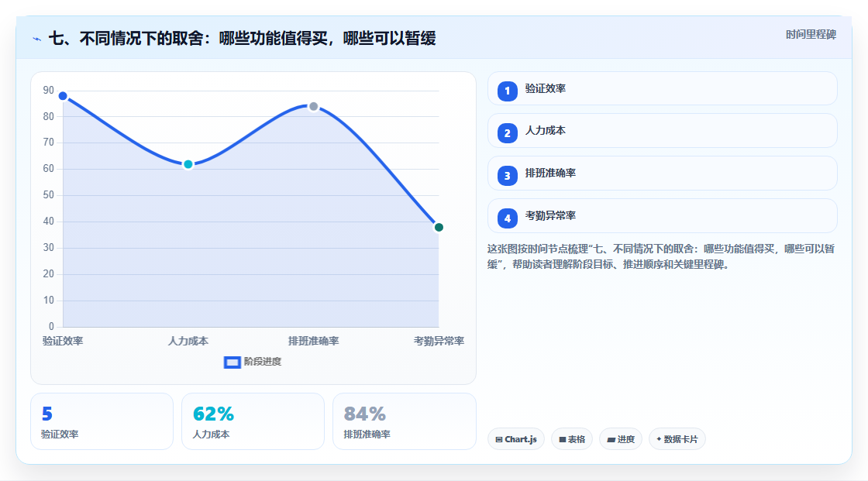Click the x-axis label 排班准确率
Screen dimensions: 868x481
pos(313,341)
